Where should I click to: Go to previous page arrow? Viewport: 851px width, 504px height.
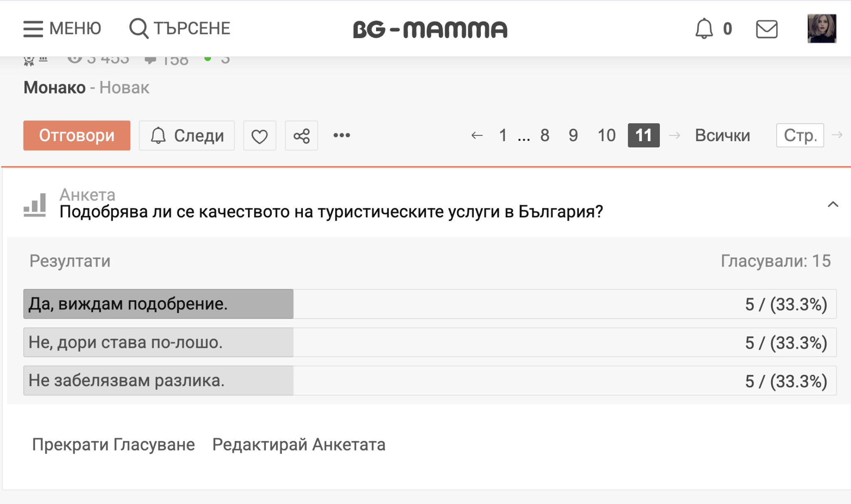tap(477, 135)
